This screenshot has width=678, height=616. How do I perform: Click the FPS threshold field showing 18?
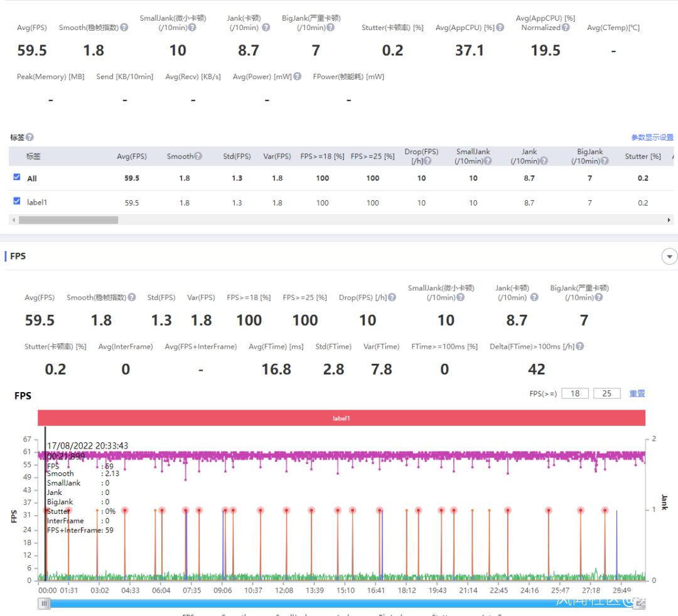[x=575, y=393]
